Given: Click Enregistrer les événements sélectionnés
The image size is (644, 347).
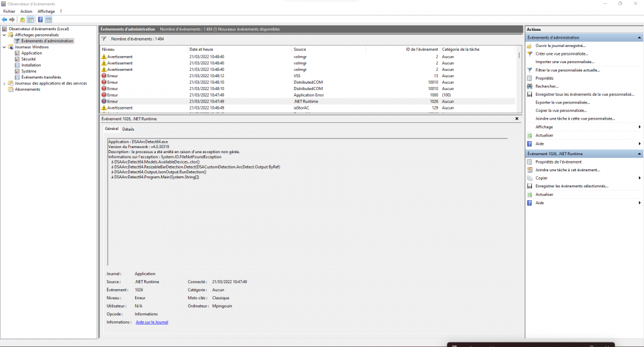Looking at the screenshot, I should point(571,186).
